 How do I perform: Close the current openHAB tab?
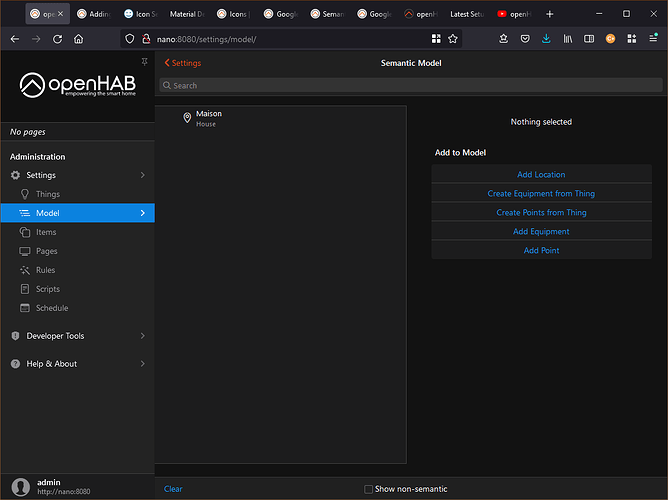(60, 14)
